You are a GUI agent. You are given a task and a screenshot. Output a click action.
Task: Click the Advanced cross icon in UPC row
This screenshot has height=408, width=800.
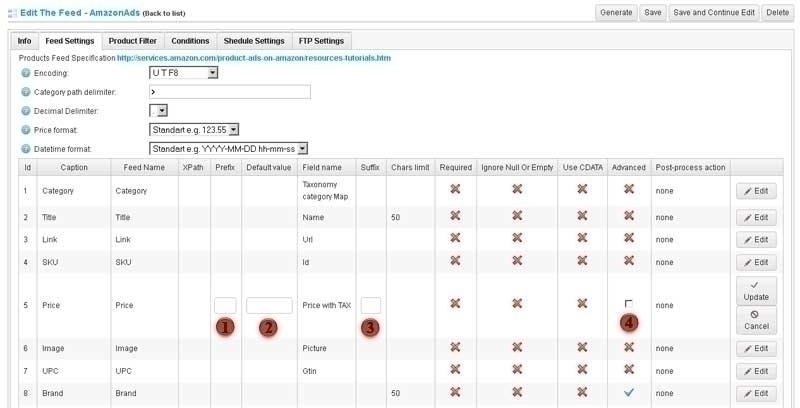pyautogui.click(x=629, y=369)
